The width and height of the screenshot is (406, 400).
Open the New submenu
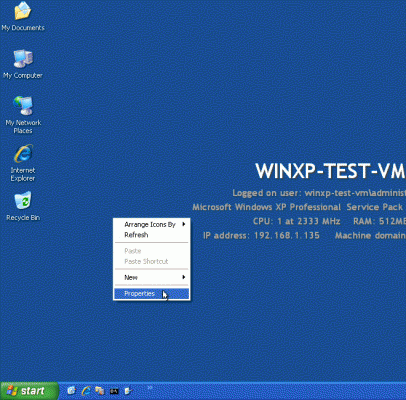click(x=152, y=277)
